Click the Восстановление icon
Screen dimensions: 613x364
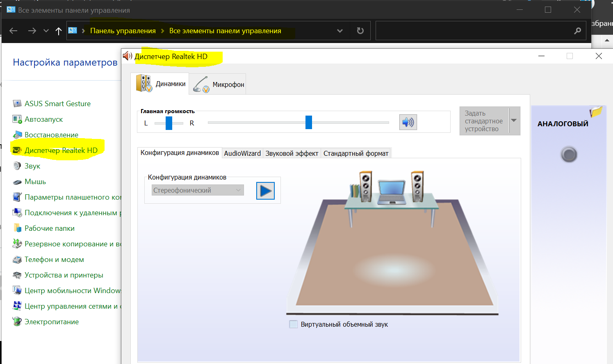[17, 135]
